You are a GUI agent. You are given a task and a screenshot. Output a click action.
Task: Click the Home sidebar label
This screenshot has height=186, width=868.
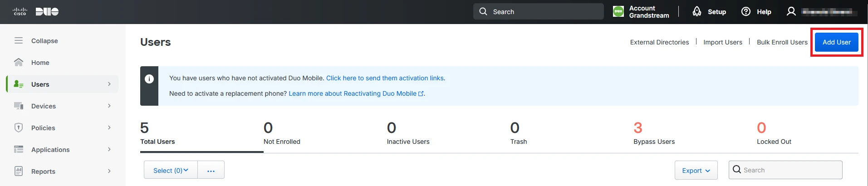pyautogui.click(x=40, y=63)
